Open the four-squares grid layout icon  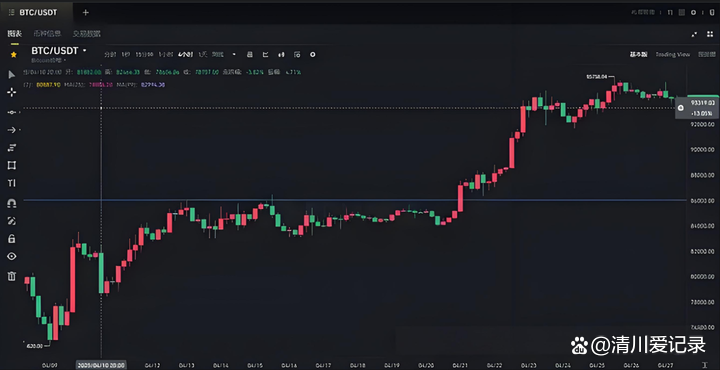click(x=710, y=34)
